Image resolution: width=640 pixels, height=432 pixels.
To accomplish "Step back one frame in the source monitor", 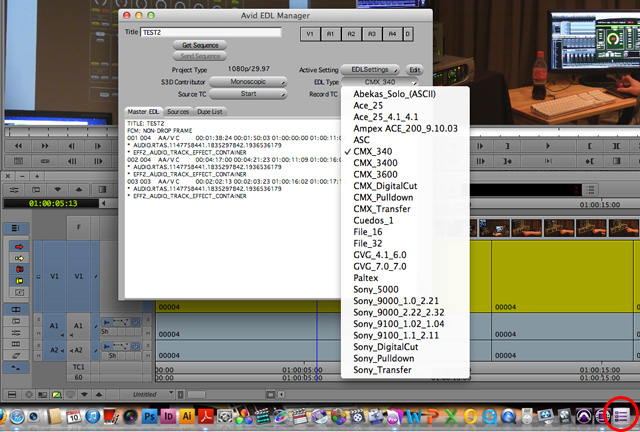I will 71,146.
